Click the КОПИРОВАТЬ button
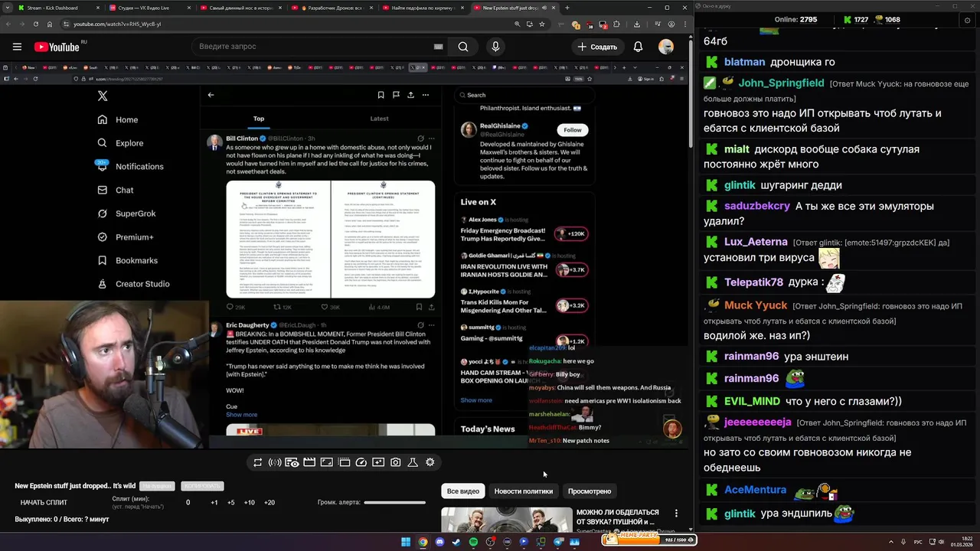This screenshot has width=980, height=551. pos(203,487)
